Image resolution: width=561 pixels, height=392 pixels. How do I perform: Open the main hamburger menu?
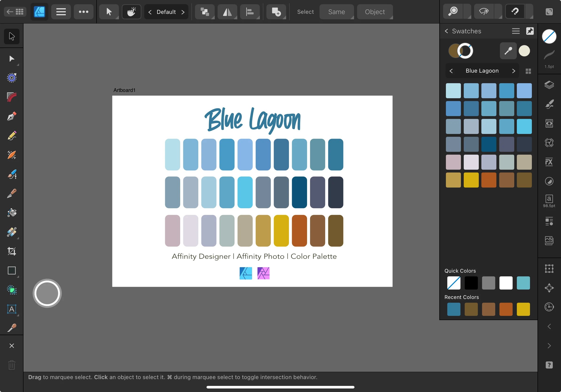coord(61,12)
